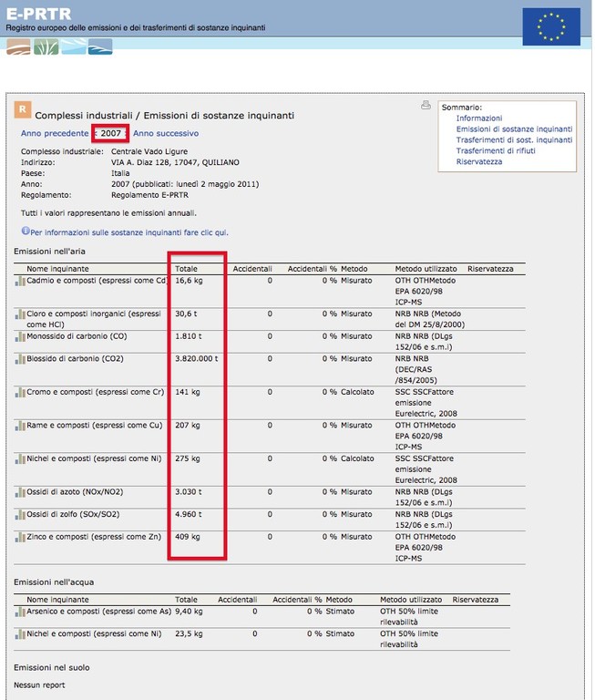Image resolution: width=595 pixels, height=700 pixels.
Task: Click the printer icon near Sommario
Action: click(426, 106)
